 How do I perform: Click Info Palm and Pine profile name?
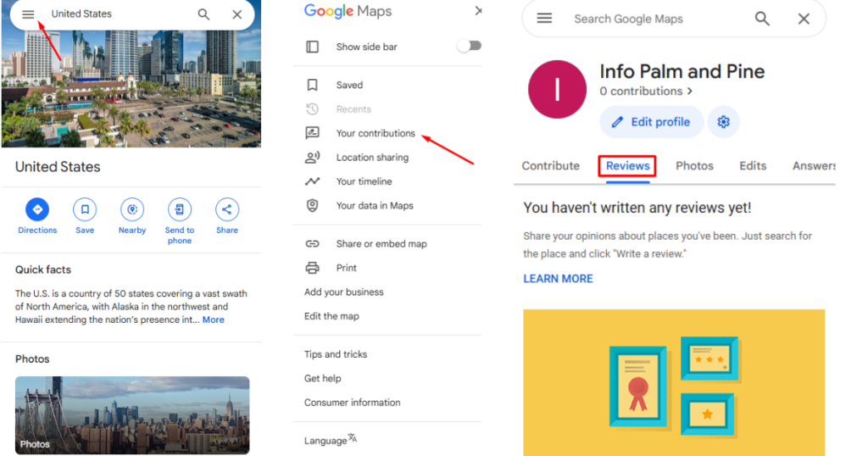(682, 71)
